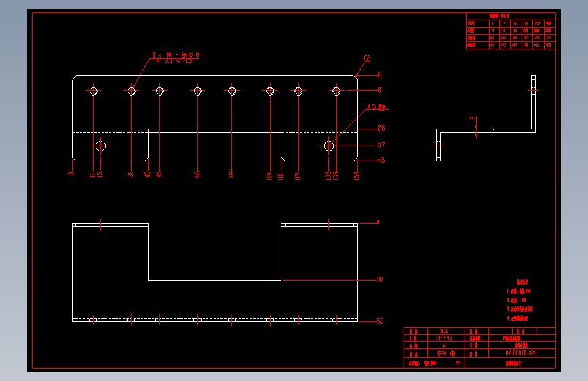Select the WLL cell in title block
This screenshot has height=381, width=588.
point(444,331)
